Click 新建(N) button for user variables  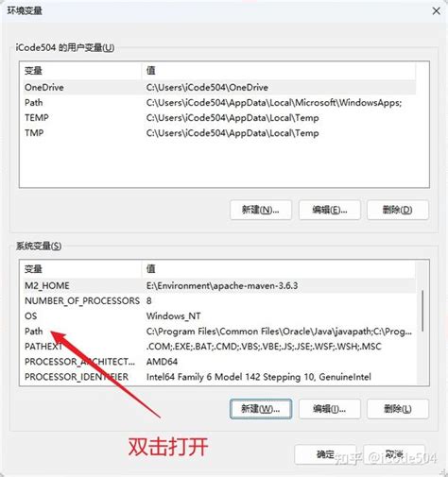(261, 210)
